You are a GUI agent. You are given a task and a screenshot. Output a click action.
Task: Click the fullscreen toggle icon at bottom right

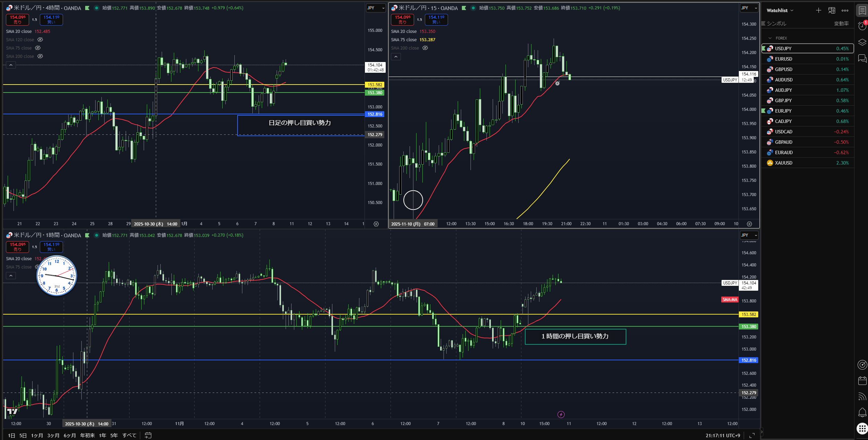pos(752,435)
